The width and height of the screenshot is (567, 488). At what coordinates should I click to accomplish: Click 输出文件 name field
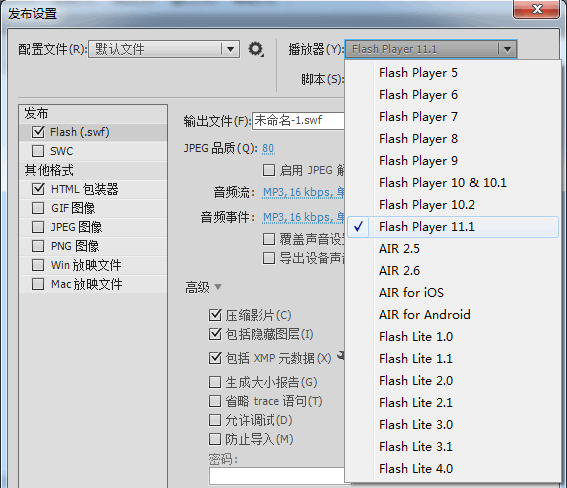298,121
